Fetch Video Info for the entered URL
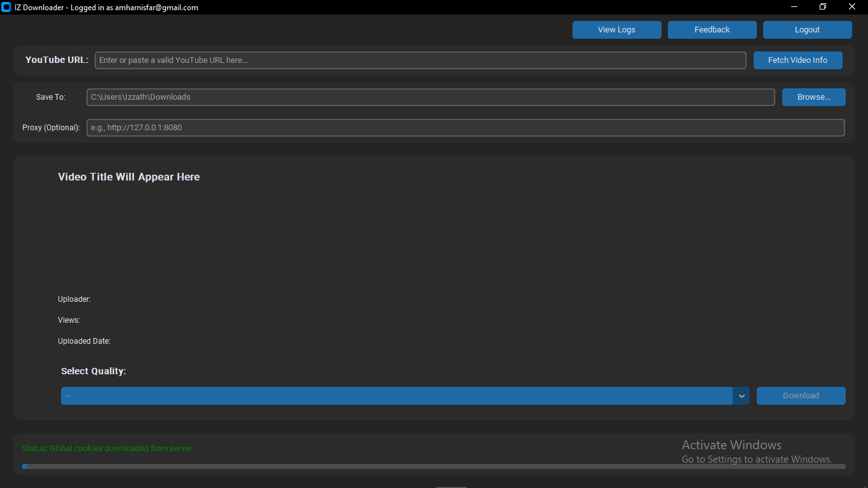Viewport: 868px width, 488px height. click(797, 60)
